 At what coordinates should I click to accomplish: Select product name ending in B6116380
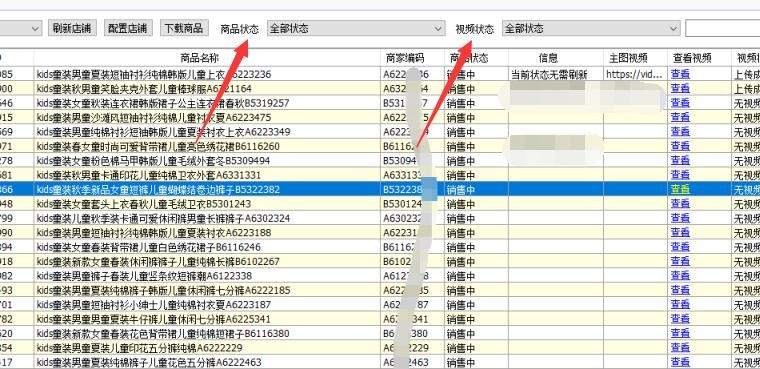click(163, 333)
